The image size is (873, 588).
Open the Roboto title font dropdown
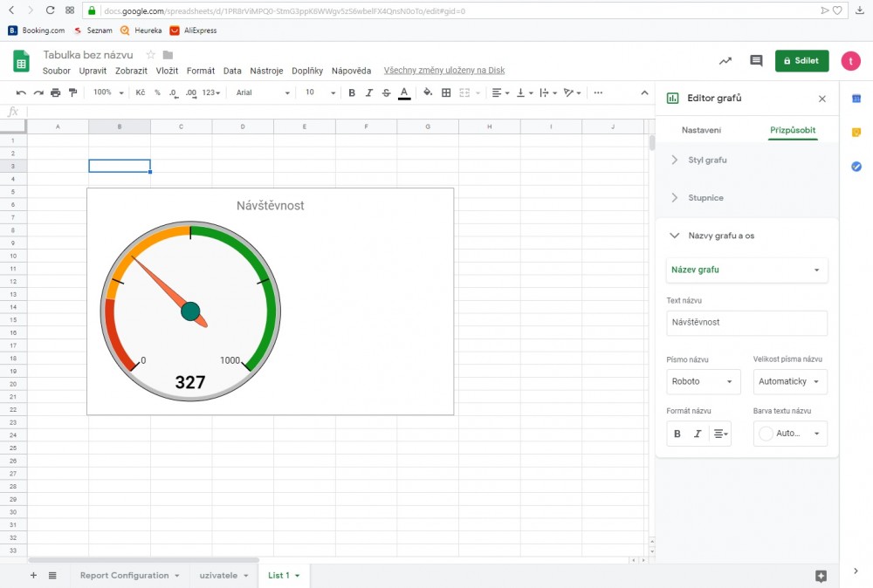click(x=703, y=381)
